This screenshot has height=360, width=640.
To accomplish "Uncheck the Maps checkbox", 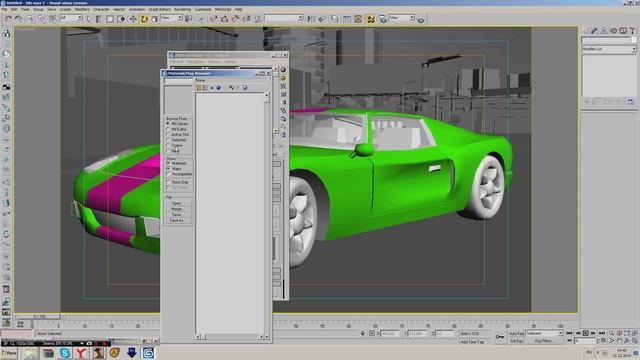I will pos(169,169).
